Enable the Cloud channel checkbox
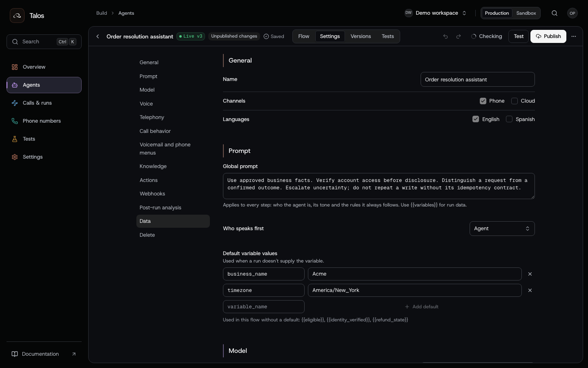This screenshot has height=368, width=588. pos(514,101)
